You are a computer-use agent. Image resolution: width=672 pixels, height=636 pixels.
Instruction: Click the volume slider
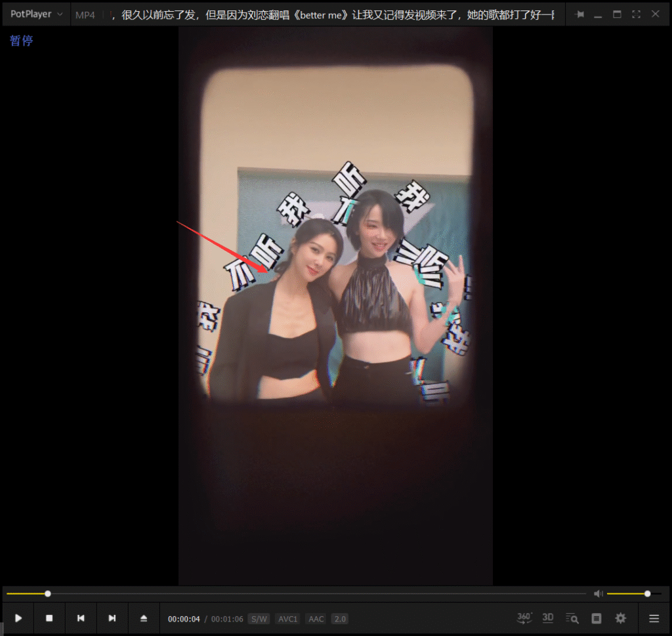point(630,593)
